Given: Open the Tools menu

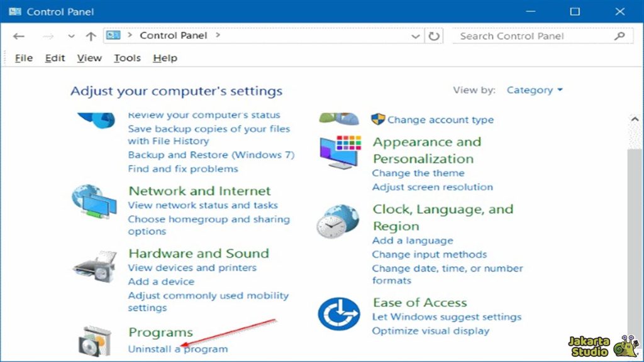Looking at the screenshot, I should pos(127,58).
